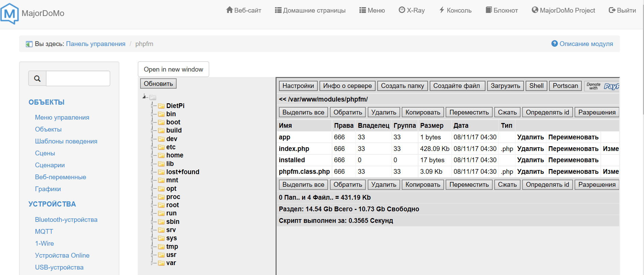Click the Создать папку button
Screen dimensions: 644x275
pos(402,86)
